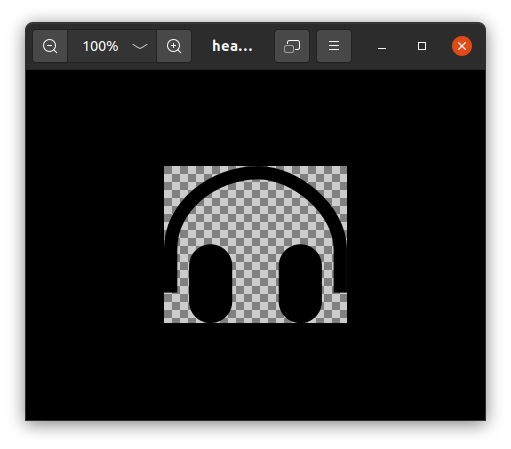
Task: Click the headphones image in the viewer
Action: pyautogui.click(x=255, y=244)
